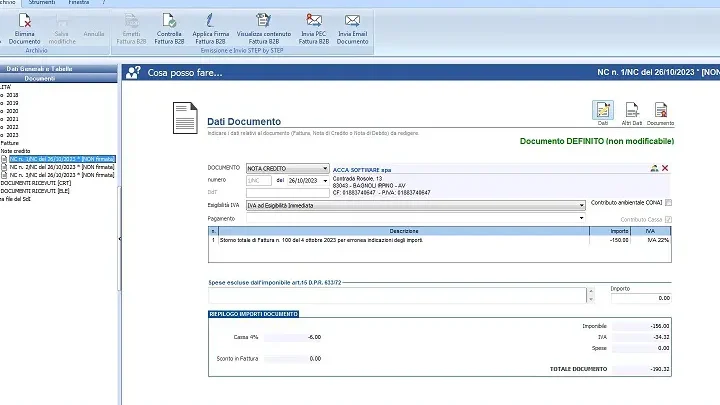Click the Cassa 4% value -6.00
Viewport: 720px width, 405px height.
coord(292,337)
